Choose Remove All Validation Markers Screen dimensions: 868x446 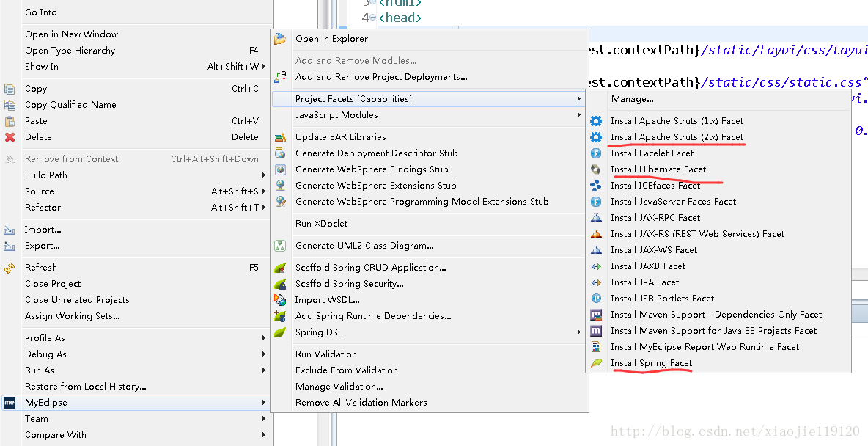tap(361, 403)
